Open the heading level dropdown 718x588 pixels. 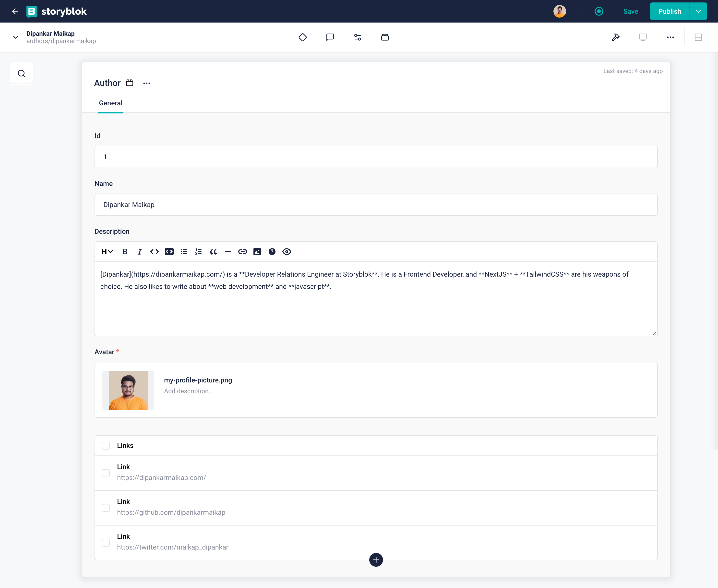point(107,252)
